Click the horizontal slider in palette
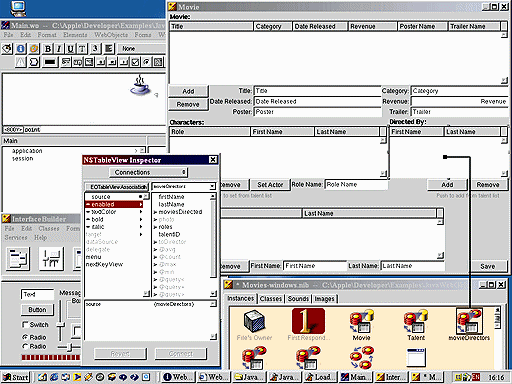The width and height of the screenshot is (512, 384). pos(69,347)
